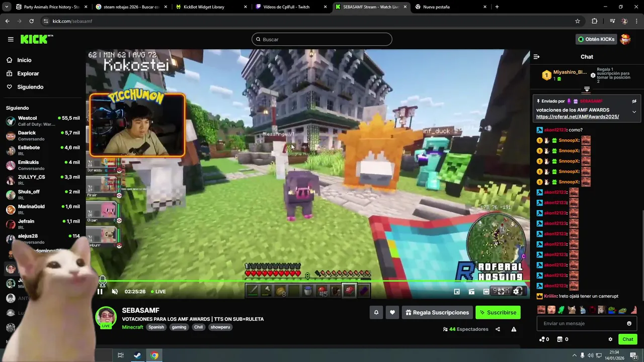Open the EsBebote channel in followed list

[43, 150]
